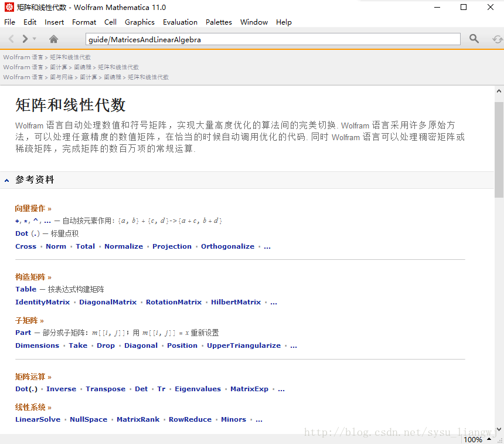Open the 子矩阵 » guide link
504x444 pixels.
29,320
